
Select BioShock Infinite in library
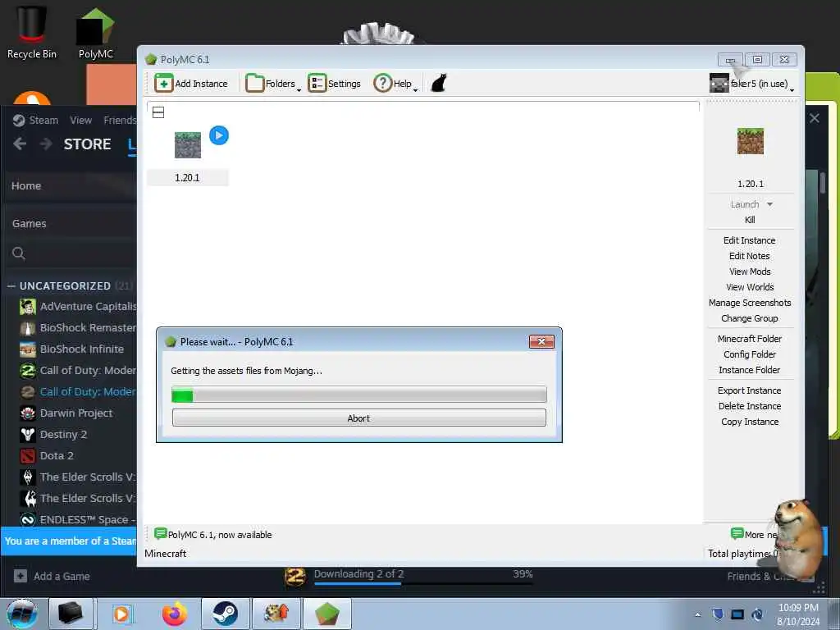tap(72, 349)
